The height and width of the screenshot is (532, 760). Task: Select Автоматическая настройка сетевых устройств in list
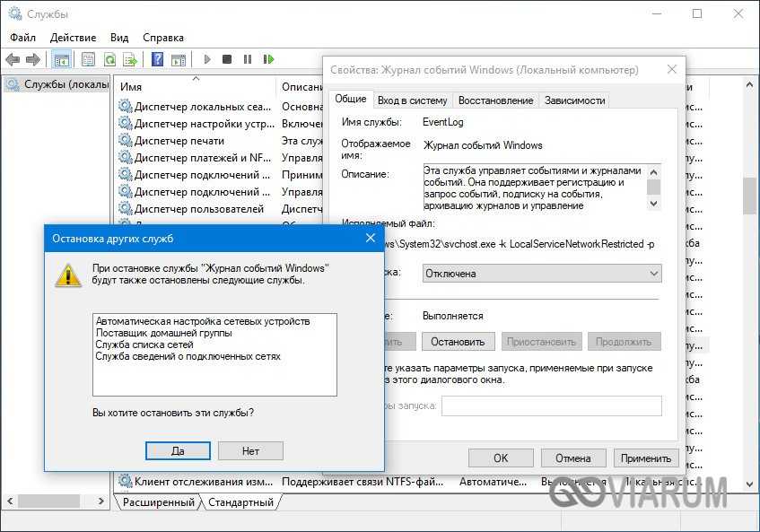coord(203,321)
